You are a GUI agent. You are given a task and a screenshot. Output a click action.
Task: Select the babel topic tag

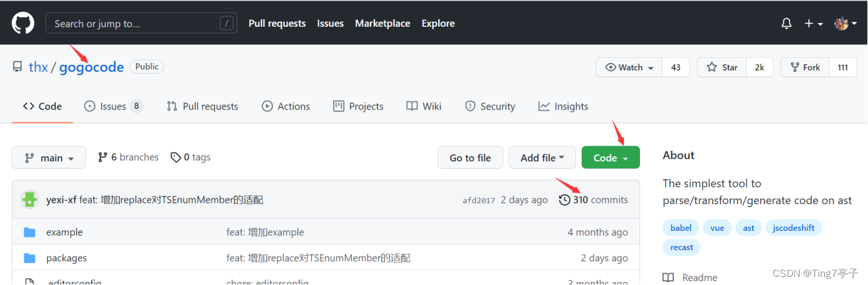681,228
